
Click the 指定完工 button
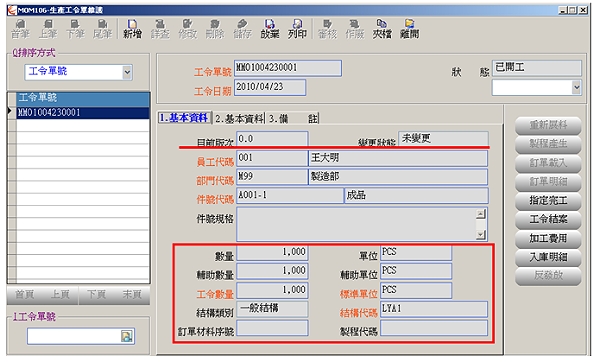tap(548, 201)
